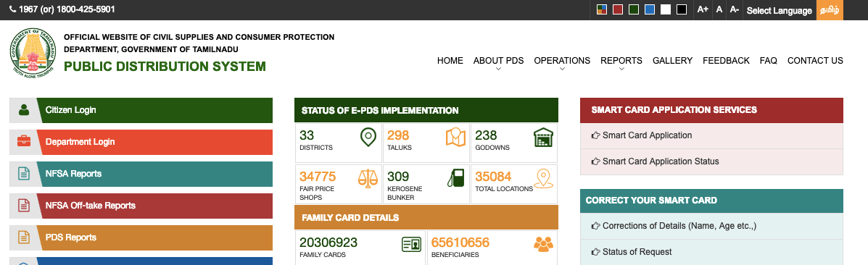Screen dimensions: 868x265
Task: Select the multicolor default theme swatch
Action: (602, 9)
